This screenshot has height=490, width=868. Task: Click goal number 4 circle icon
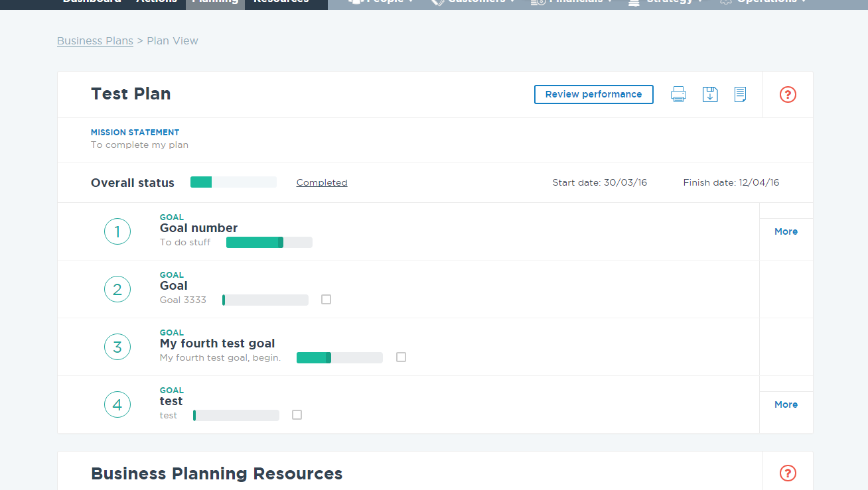(x=117, y=404)
